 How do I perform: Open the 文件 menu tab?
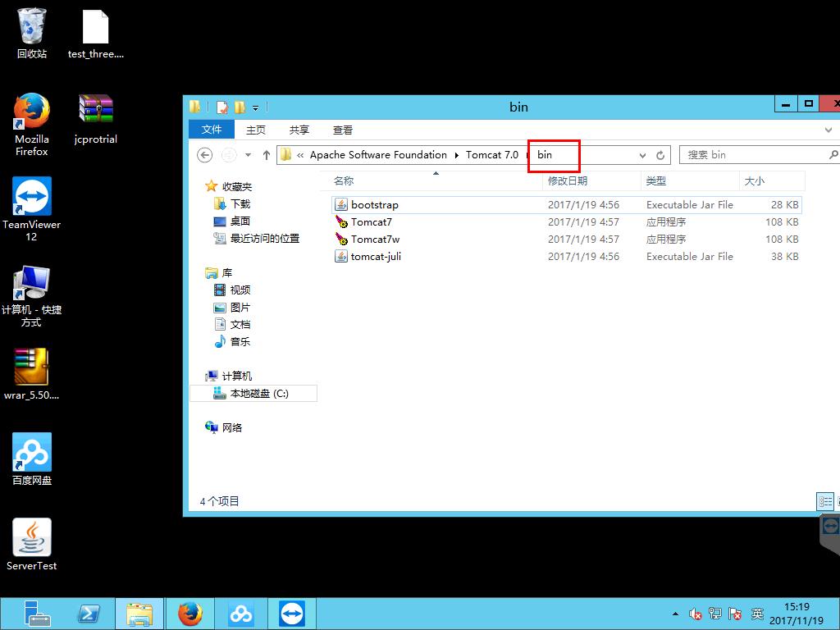(x=212, y=130)
